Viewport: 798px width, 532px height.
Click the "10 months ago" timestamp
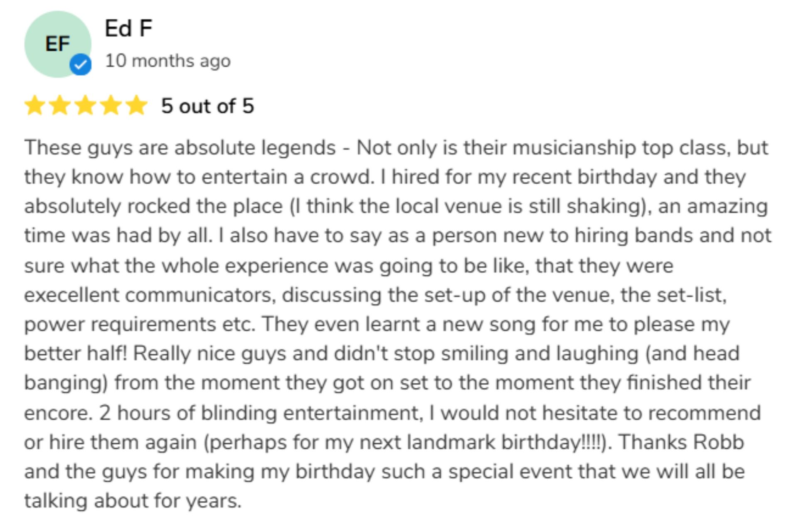point(167,61)
